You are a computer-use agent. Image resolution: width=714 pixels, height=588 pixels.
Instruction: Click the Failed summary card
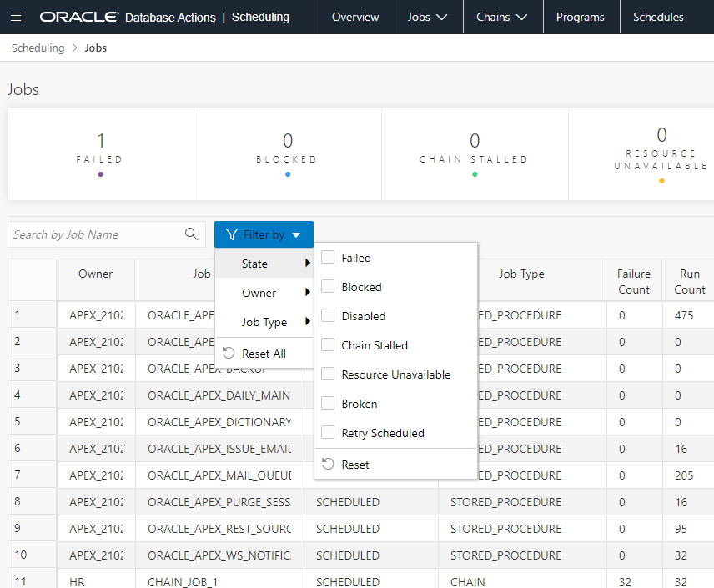(101, 154)
